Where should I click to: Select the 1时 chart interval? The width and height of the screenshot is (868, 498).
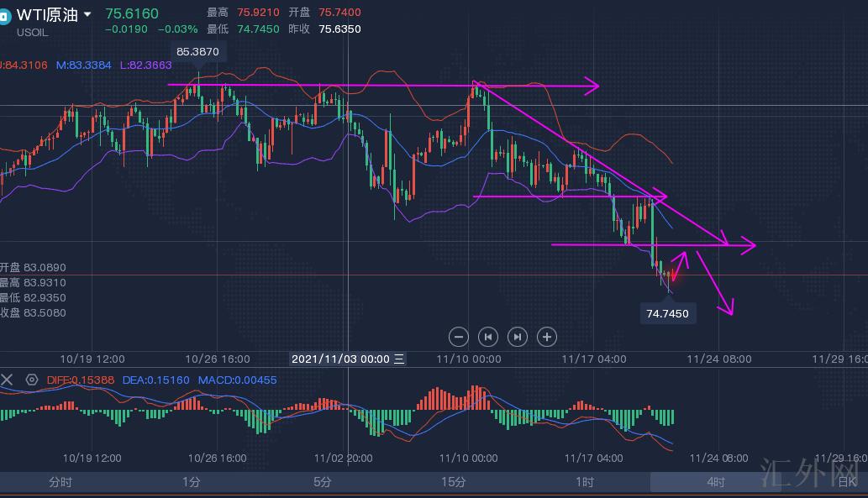(585, 482)
